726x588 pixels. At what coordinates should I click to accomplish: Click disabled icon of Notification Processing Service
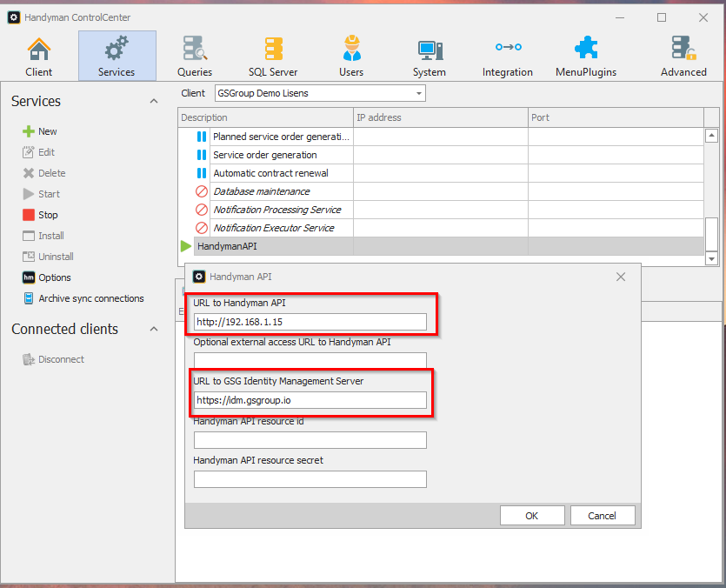click(x=202, y=210)
